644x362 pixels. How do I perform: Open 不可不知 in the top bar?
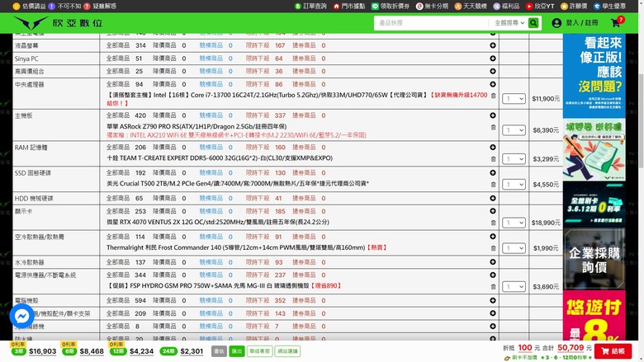(x=65, y=6)
